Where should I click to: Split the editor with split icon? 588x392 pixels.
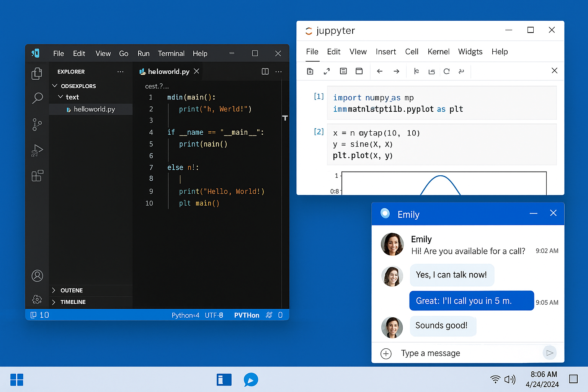click(x=265, y=72)
